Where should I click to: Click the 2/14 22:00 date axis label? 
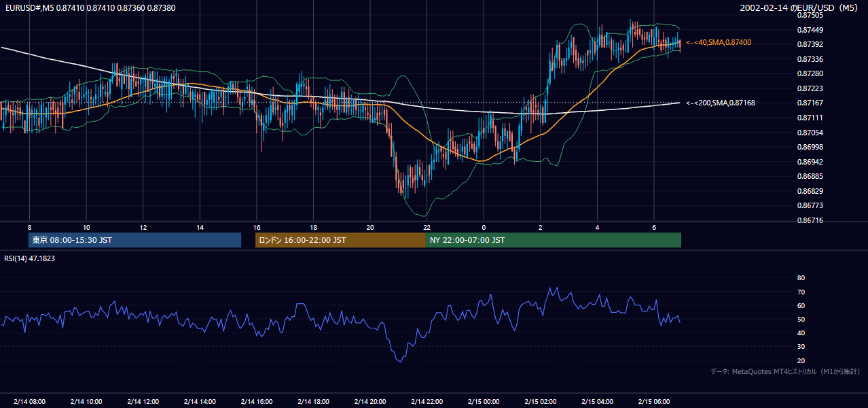(x=427, y=401)
